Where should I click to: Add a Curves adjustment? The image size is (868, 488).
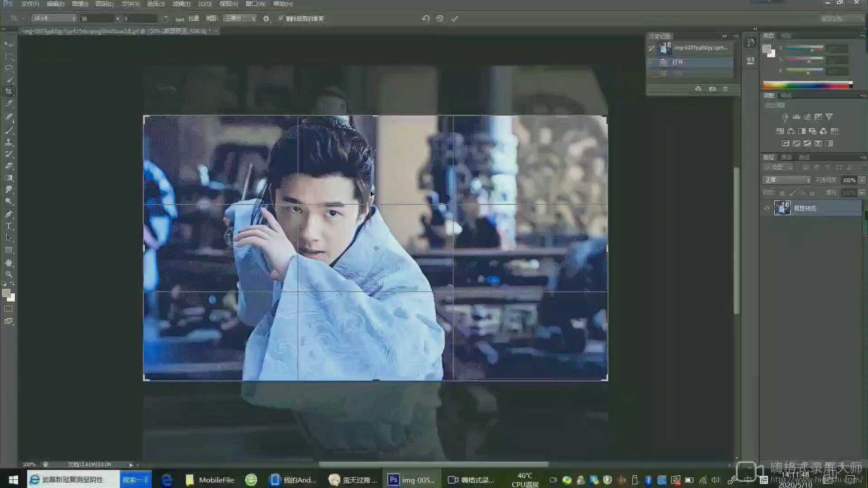click(807, 117)
